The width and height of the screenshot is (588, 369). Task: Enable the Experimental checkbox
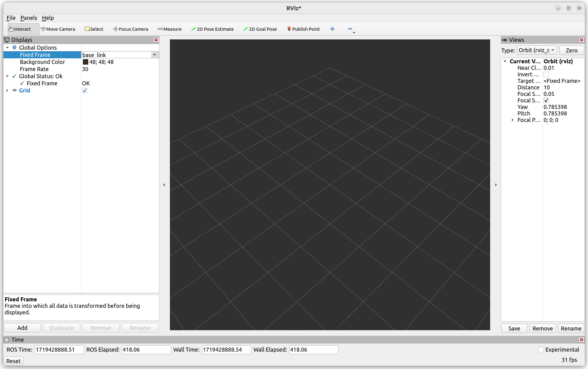click(541, 349)
